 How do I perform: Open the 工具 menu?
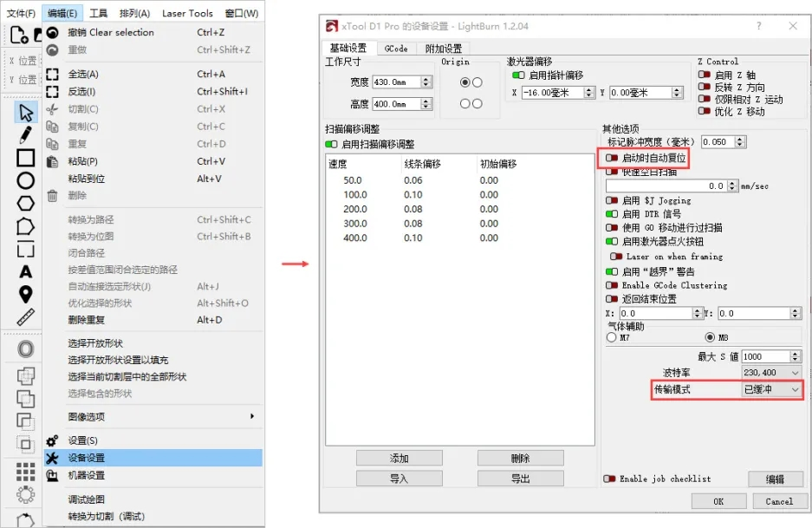click(x=99, y=13)
